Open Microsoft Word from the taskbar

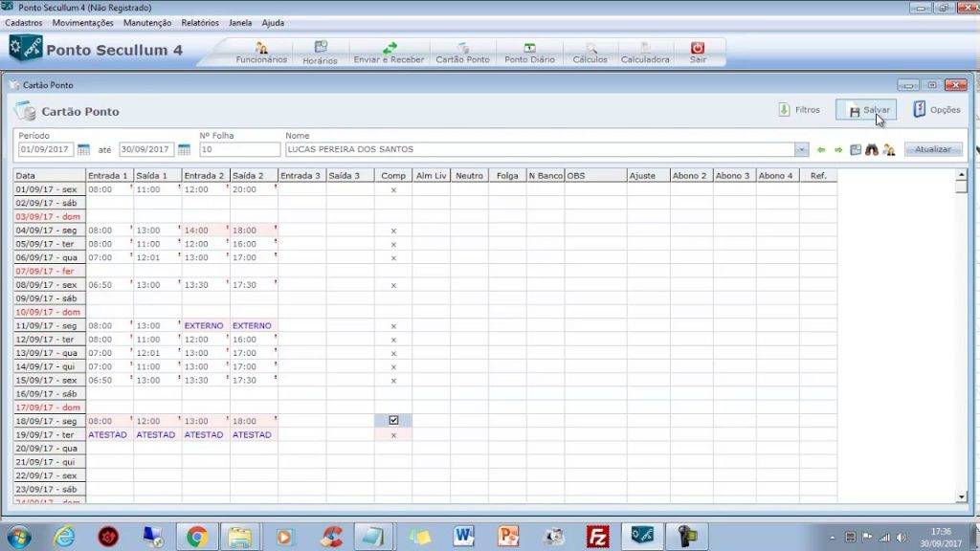coord(464,537)
